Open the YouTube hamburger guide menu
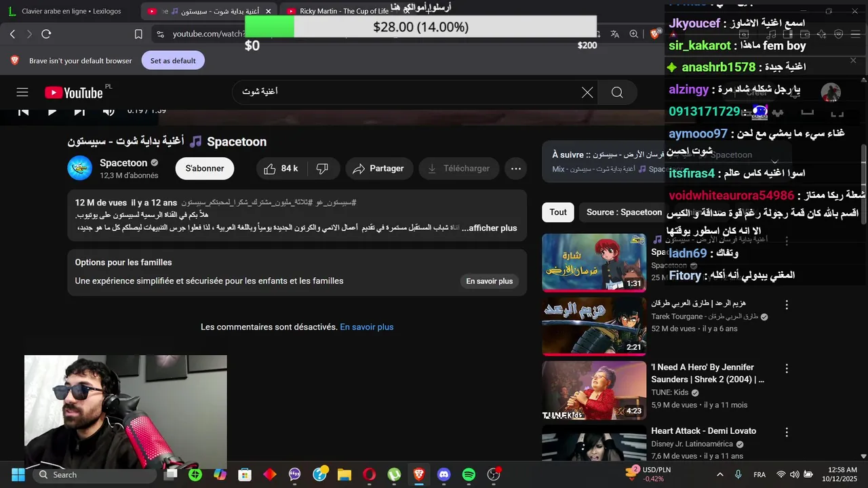Viewport: 868px width, 488px height. pos(22,92)
